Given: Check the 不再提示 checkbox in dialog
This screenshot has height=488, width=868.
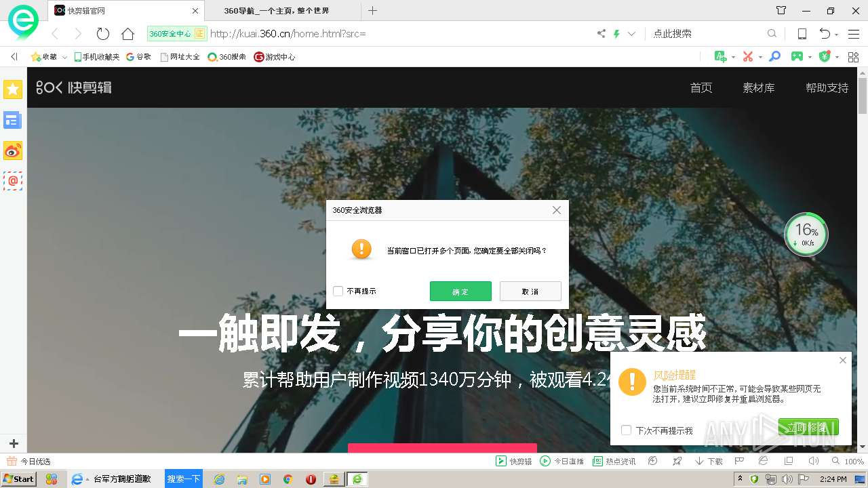Looking at the screenshot, I should tap(338, 291).
